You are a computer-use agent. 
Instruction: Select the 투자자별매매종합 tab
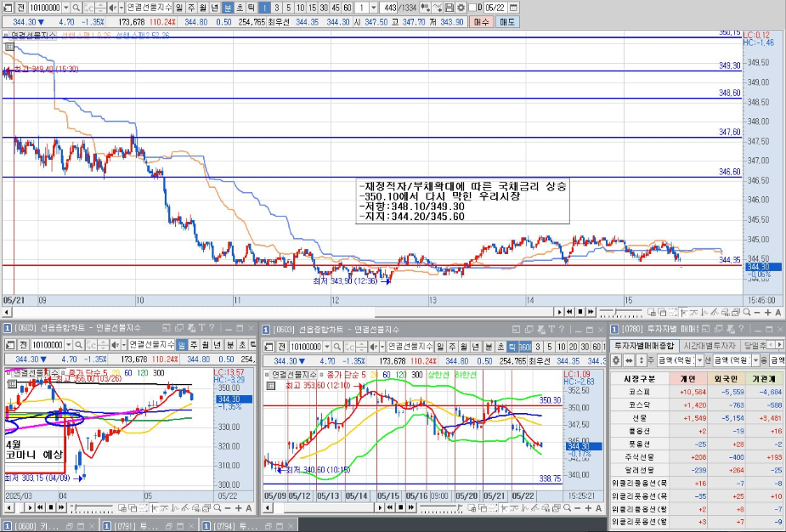pyautogui.click(x=644, y=346)
